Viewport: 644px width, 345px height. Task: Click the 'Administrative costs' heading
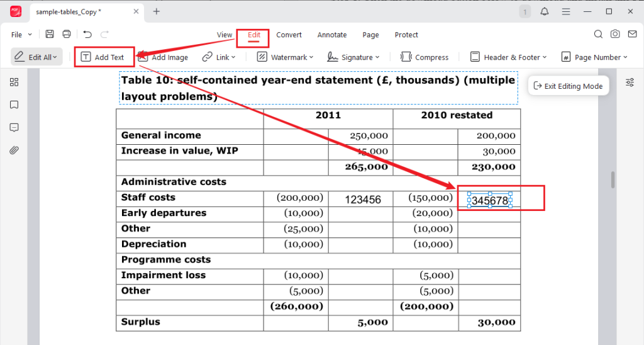(x=174, y=182)
